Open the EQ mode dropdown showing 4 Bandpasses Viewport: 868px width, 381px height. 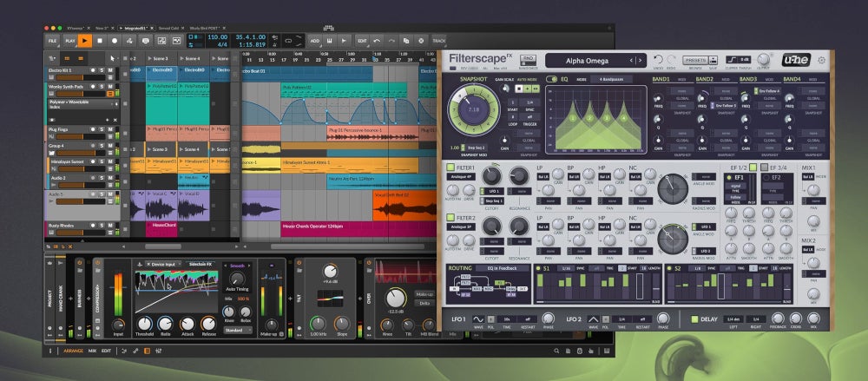[x=609, y=79]
